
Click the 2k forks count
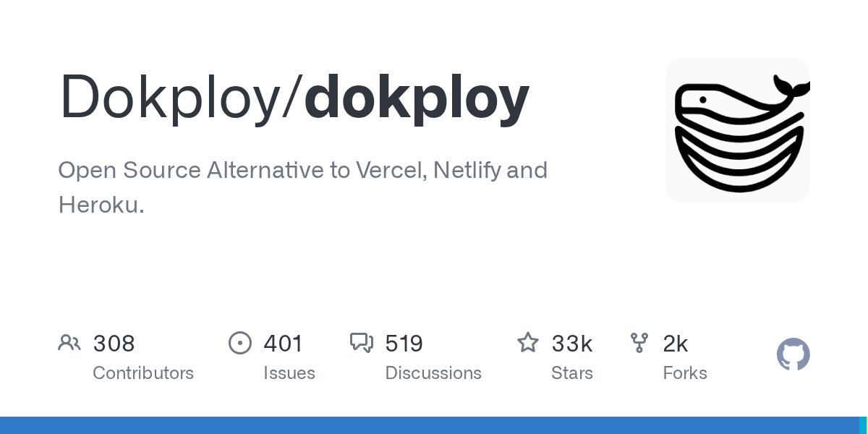[x=675, y=344]
